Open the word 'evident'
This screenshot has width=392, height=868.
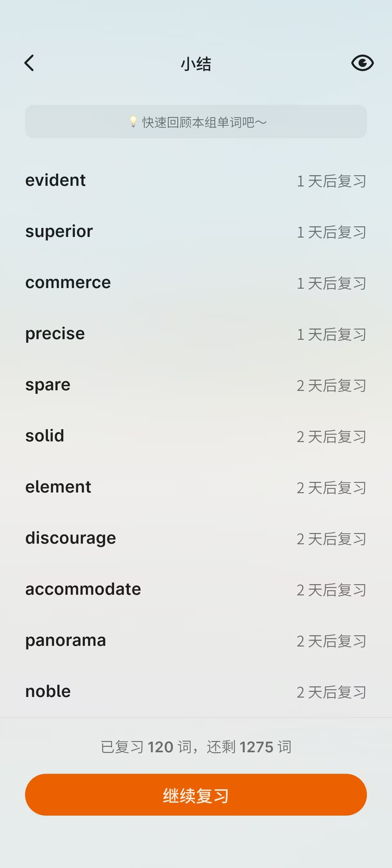(x=56, y=180)
